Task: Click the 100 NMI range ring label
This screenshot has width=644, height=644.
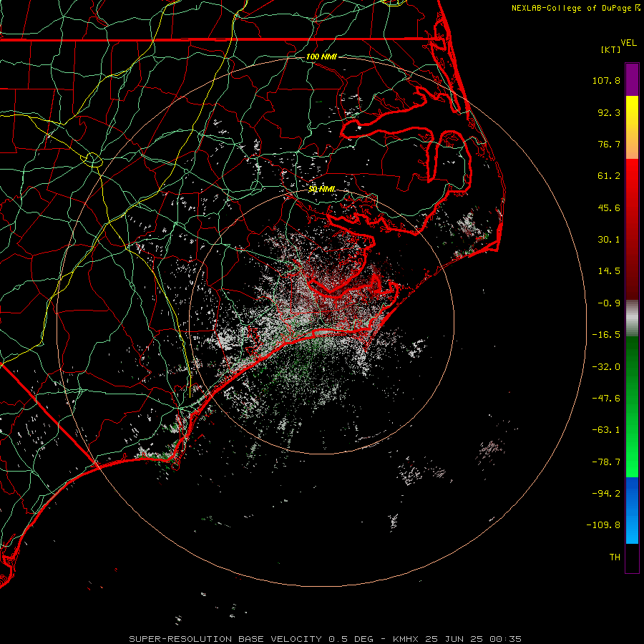Action: coord(321,57)
